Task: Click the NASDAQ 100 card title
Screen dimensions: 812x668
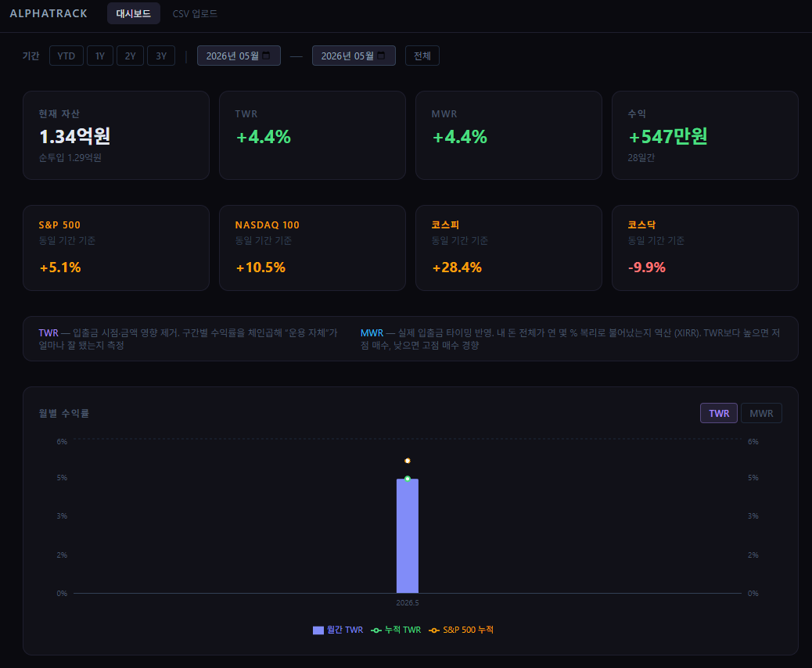Action: [x=268, y=224]
